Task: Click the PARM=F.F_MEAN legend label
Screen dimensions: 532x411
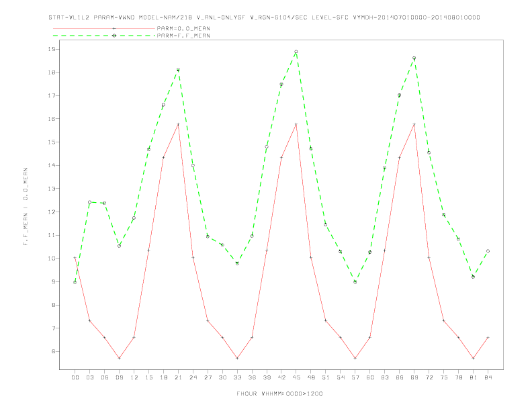Action: [x=183, y=36]
